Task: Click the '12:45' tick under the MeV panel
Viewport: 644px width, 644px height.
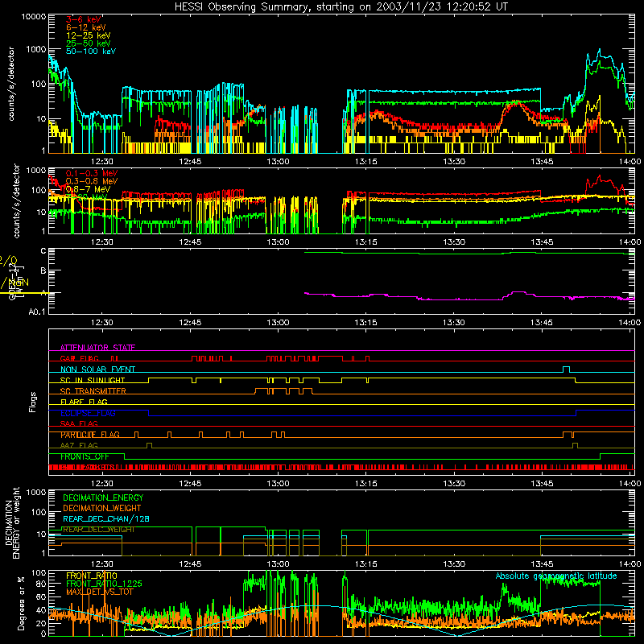Action: (x=190, y=242)
